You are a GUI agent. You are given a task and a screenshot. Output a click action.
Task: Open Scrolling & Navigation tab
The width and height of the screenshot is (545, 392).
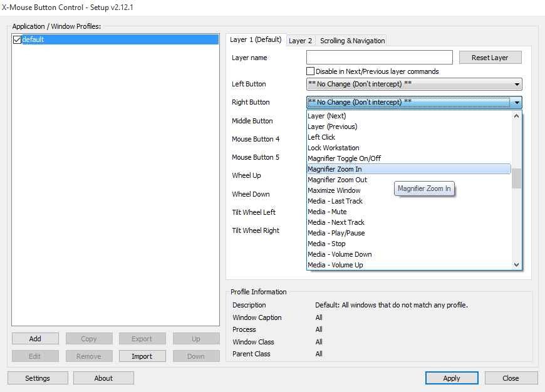tap(352, 41)
